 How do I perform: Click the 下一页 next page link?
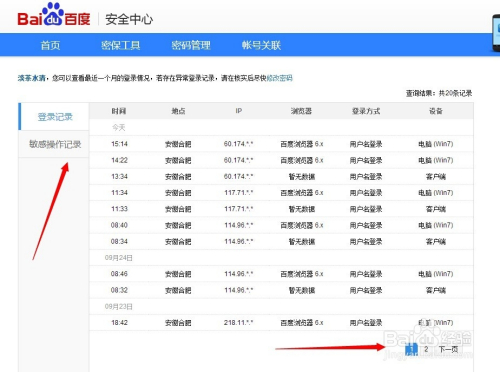coord(448,349)
